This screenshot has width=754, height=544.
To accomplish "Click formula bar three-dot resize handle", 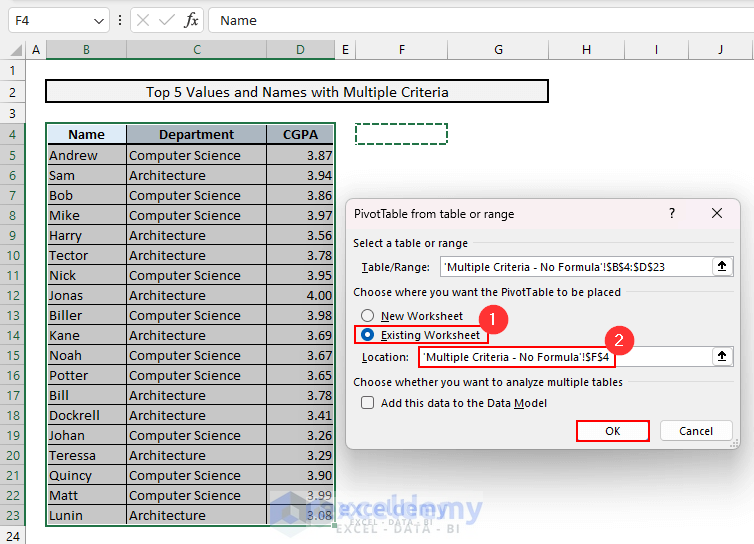I will (x=120, y=20).
